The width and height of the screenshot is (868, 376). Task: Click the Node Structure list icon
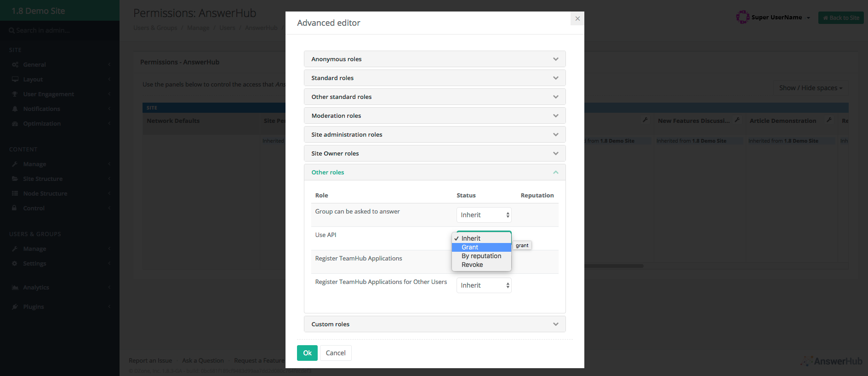(15, 193)
